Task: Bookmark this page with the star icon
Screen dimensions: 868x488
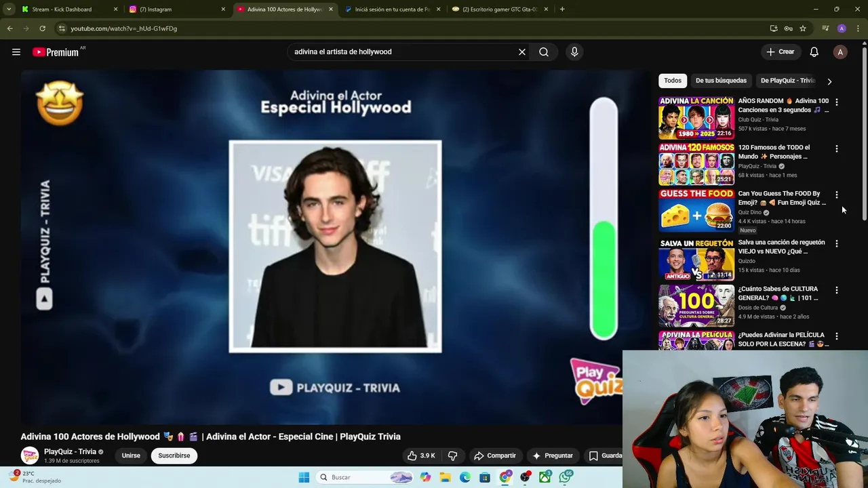Action: pos(803,28)
